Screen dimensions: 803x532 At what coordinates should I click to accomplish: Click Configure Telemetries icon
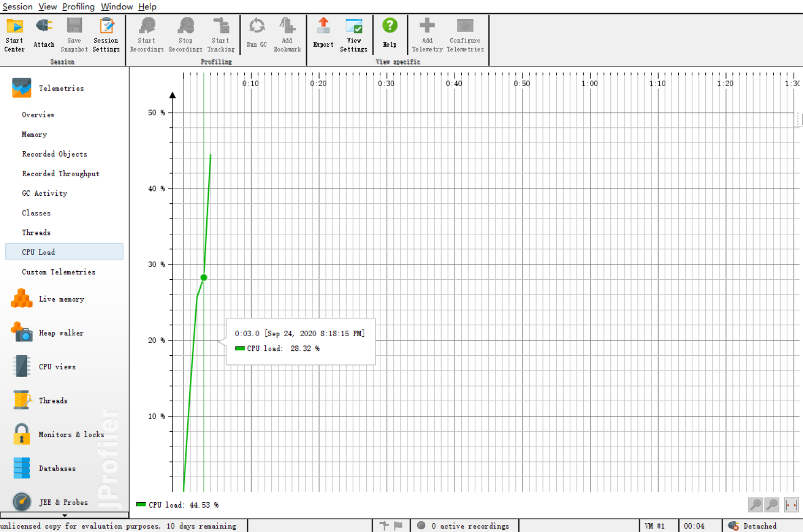tap(465, 25)
